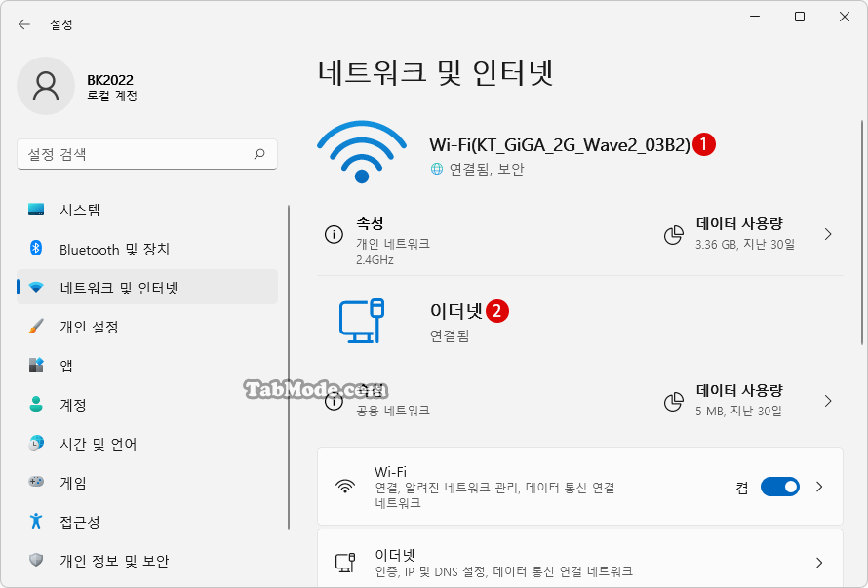Click the back arrow to return

[x=24, y=24]
